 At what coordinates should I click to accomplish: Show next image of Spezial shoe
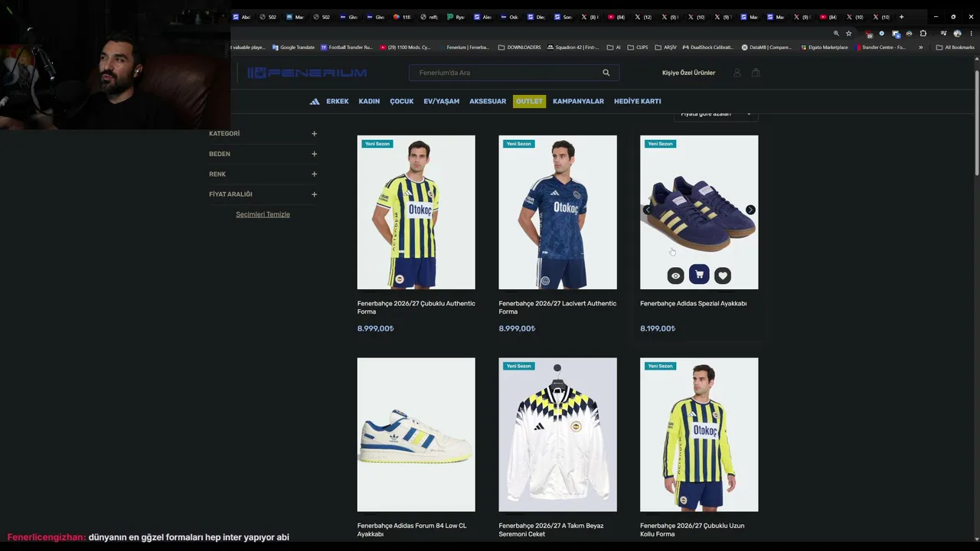tap(750, 210)
